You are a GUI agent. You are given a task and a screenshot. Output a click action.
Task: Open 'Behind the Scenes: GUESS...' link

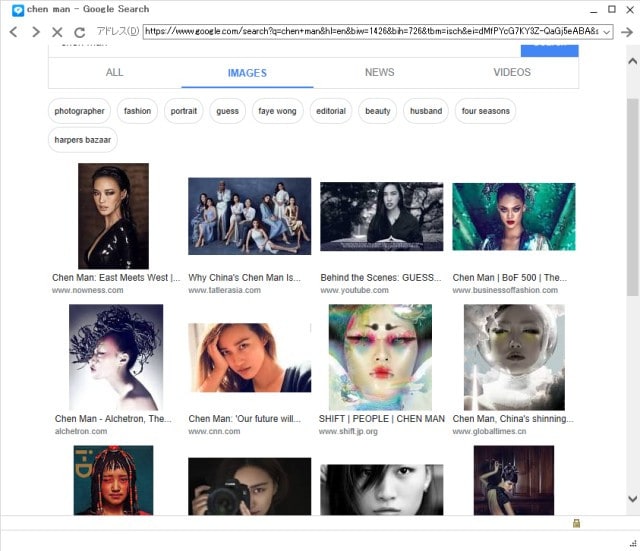(381, 278)
